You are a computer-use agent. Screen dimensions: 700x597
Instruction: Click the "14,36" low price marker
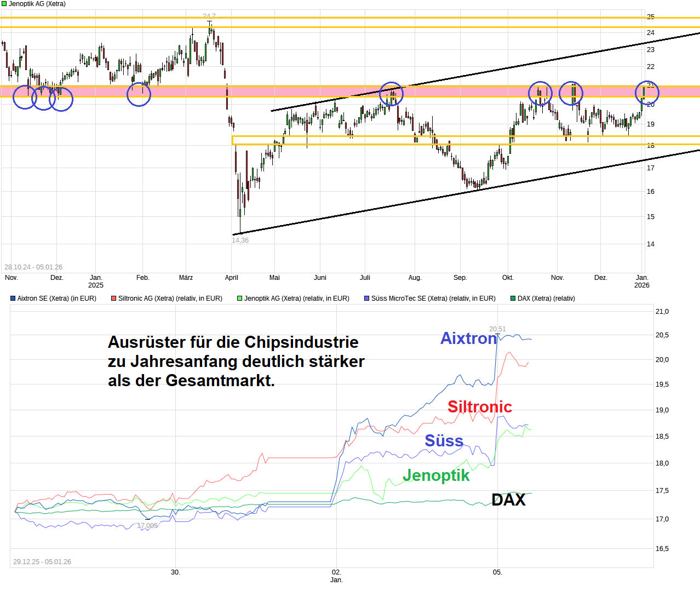[x=240, y=240]
